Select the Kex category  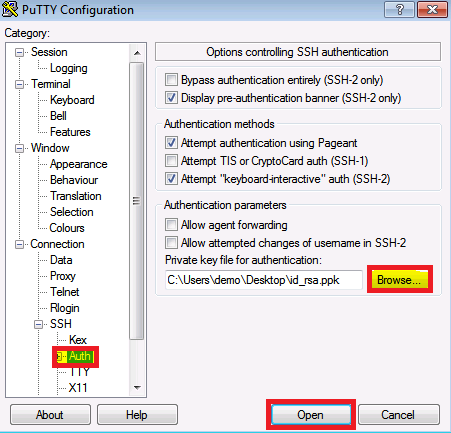(78, 340)
